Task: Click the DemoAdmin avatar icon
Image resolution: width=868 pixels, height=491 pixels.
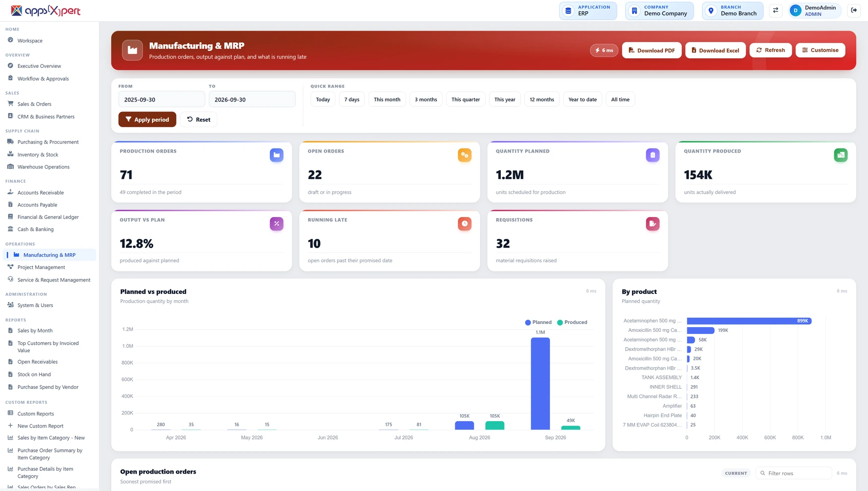Action: (x=796, y=10)
